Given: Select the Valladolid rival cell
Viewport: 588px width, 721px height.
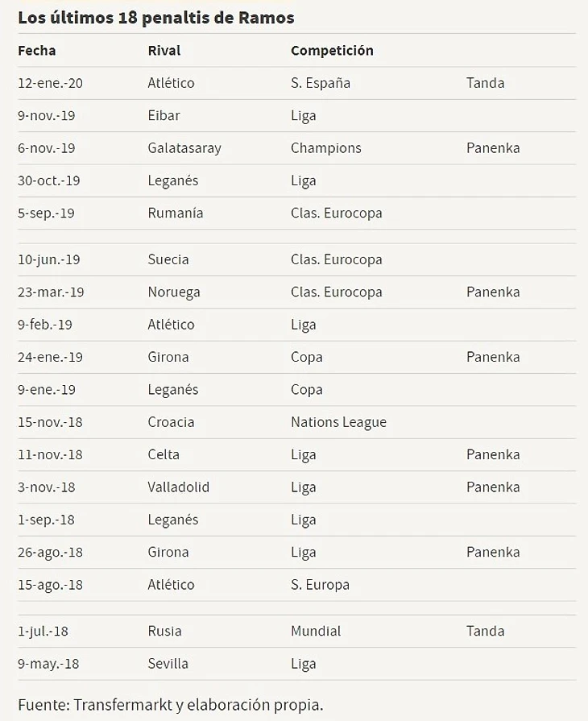Looking at the screenshot, I should [x=179, y=487].
